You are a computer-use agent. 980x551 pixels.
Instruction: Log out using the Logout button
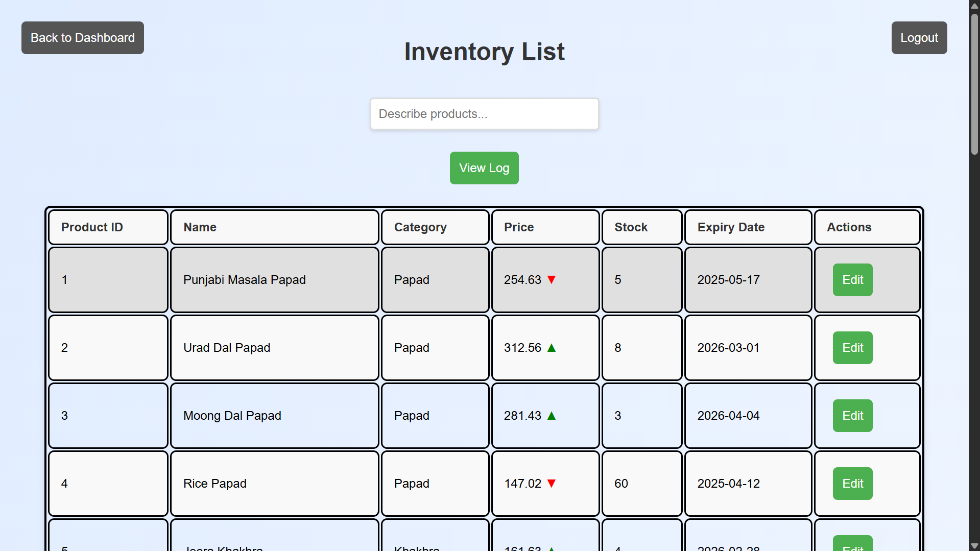click(x=919, y=38)
